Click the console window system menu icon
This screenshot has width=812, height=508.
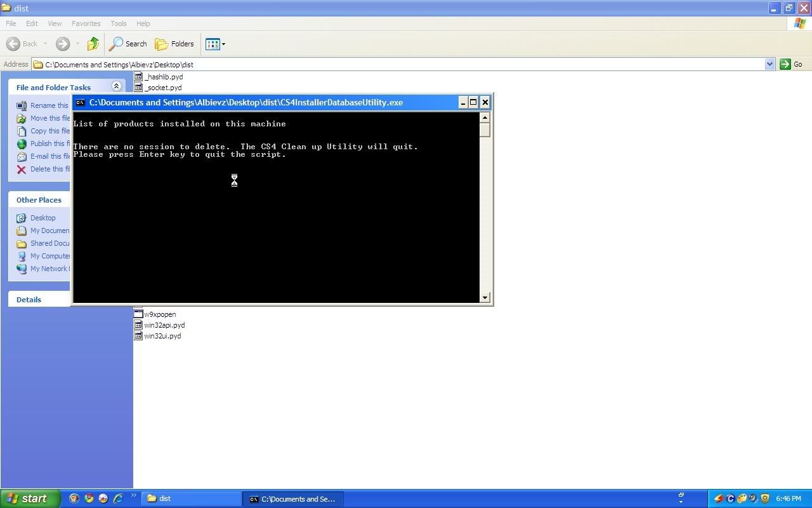click(81, 102)
